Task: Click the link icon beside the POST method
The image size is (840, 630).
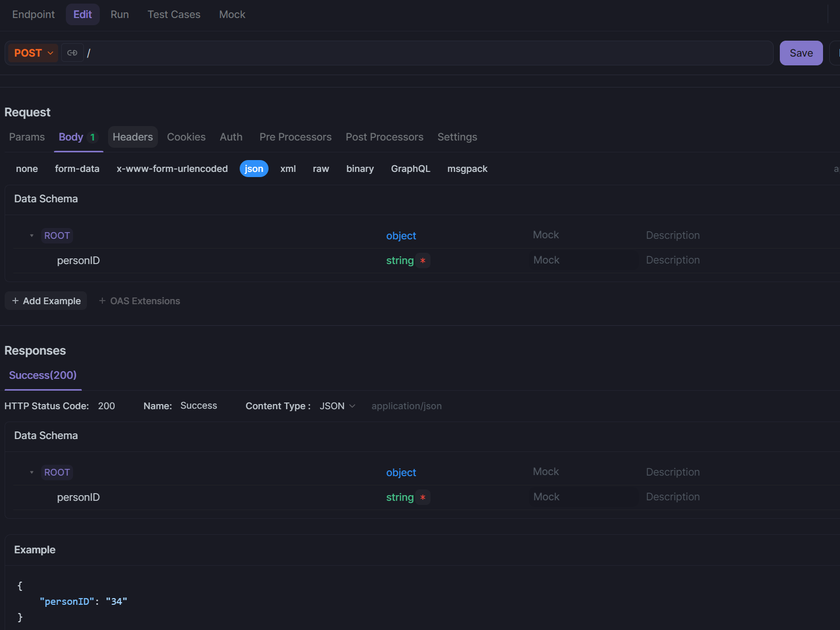Action: coord(72,53)
